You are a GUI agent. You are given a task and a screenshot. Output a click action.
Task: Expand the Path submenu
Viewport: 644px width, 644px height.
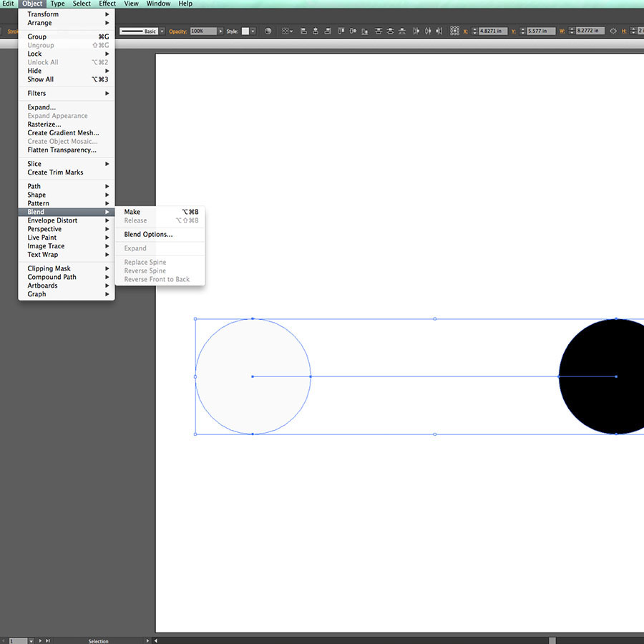[x=66, y=186]
